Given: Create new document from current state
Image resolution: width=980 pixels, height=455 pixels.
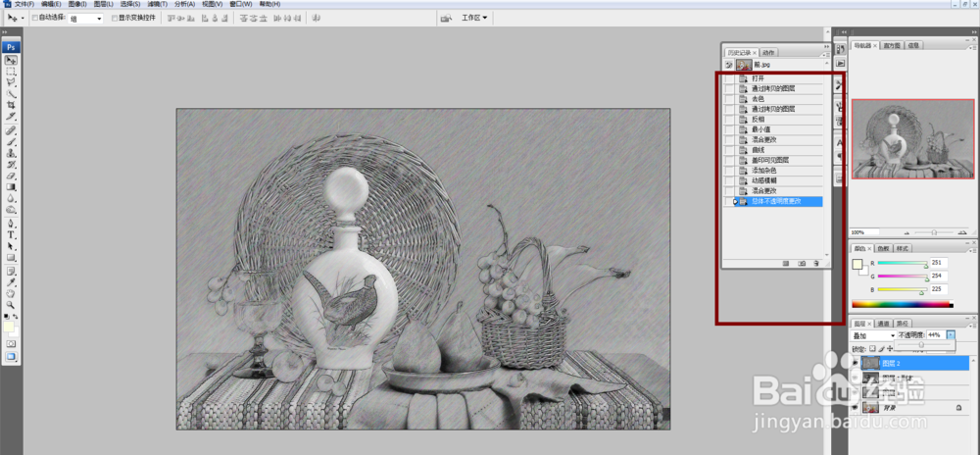Looking at the screenshot, I should click(x=786, y=264).
